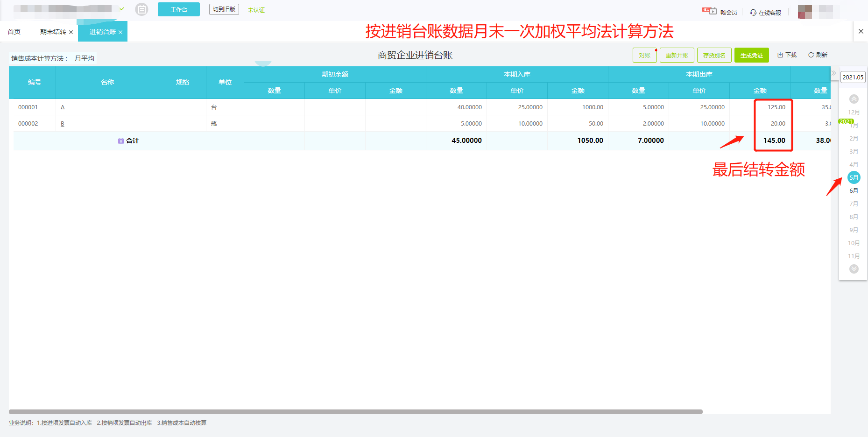Click the 刷新 refresh icon
Screen dimensions: 868x437
click(x=811, y=55)
